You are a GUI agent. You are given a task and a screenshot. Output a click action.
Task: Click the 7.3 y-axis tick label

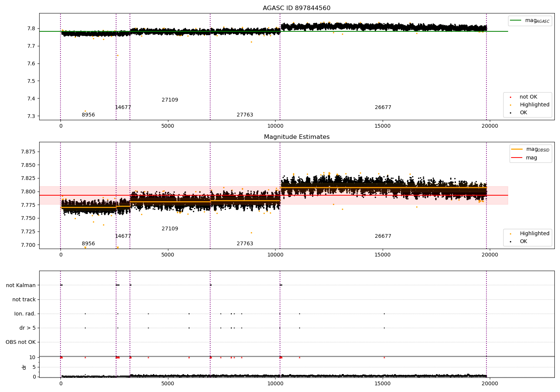click(32, 116)
